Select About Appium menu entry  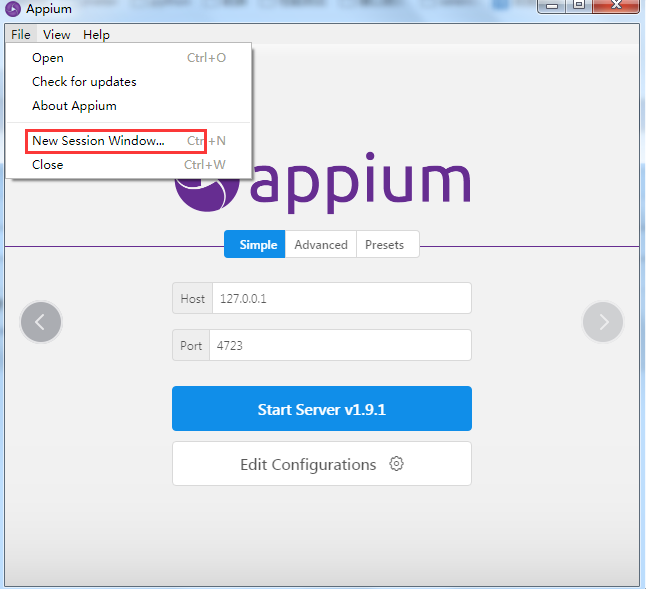click(129, 106)
